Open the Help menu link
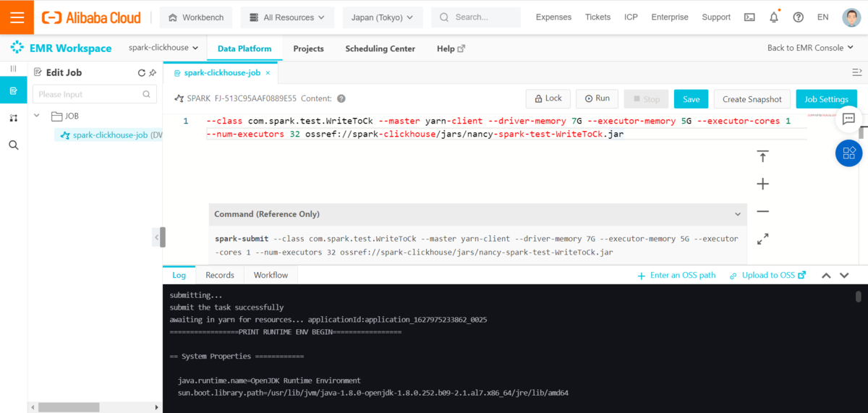 [x=451, y=48]
